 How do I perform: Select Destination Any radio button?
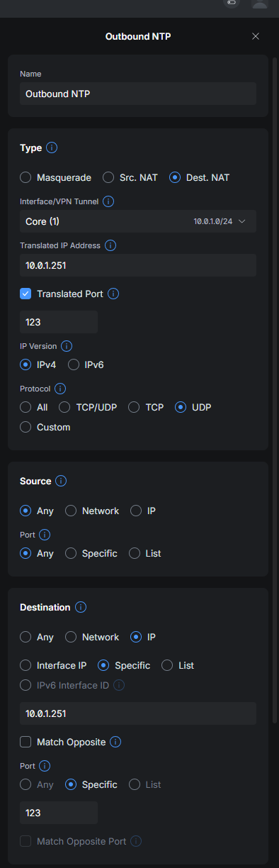click(25, 637)
